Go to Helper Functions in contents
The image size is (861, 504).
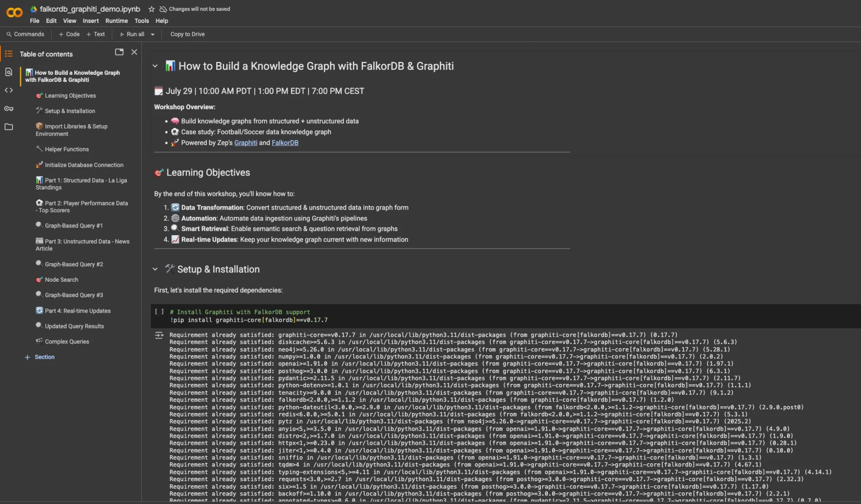pos(62,149)
